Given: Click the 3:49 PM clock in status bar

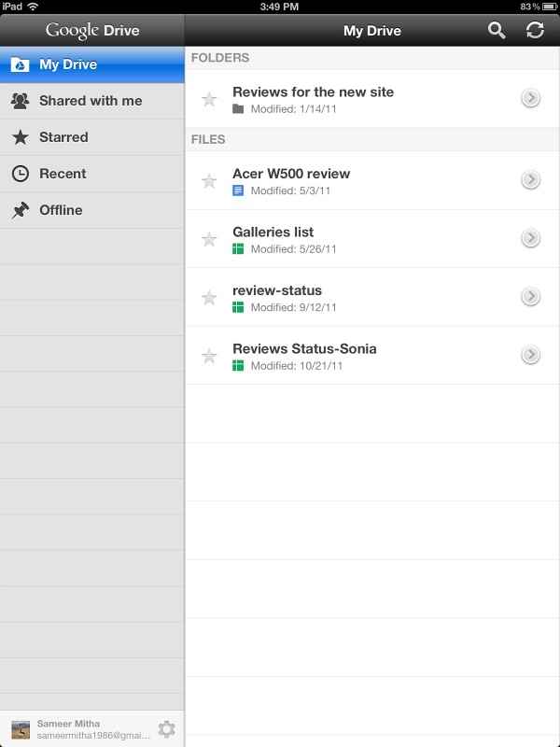Looking at the screenshot, I should [279, 7].
